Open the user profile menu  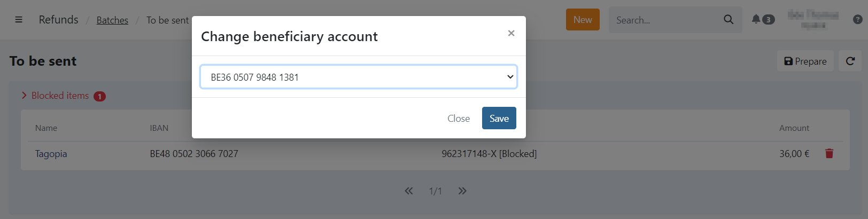(x=813, y=19)
